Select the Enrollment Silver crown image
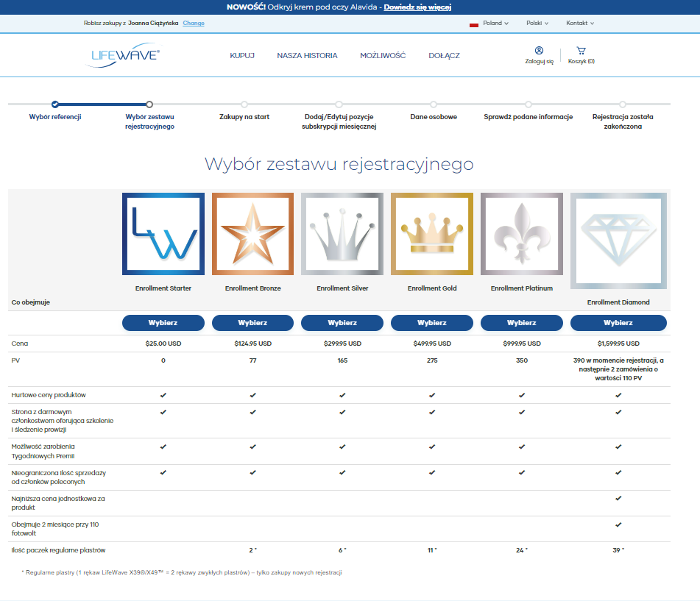Image resolution: width=700 pixels, height=601 pixels. (342, 234)
